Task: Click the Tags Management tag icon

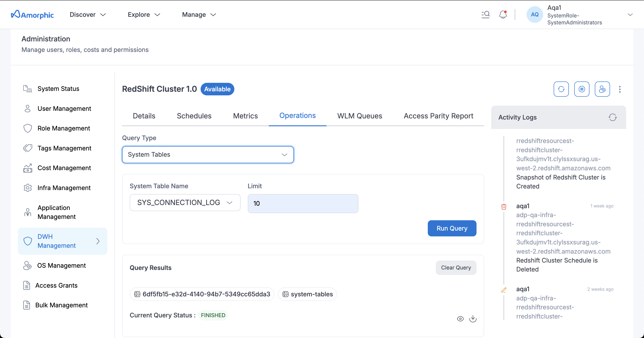Action: click(x=28, y=148)
